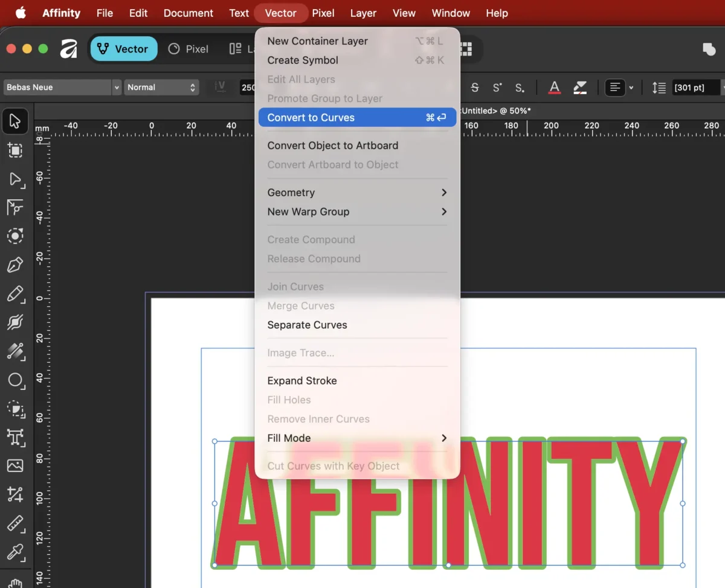Select the Artboard tool
Image resolution: width=725 pixels, height=588 pixels.
15,150
